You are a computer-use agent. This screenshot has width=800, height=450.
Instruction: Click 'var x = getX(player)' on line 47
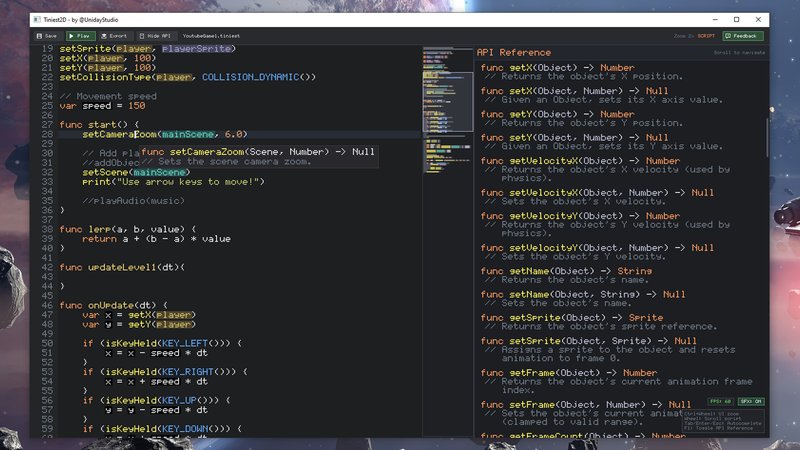139,315
